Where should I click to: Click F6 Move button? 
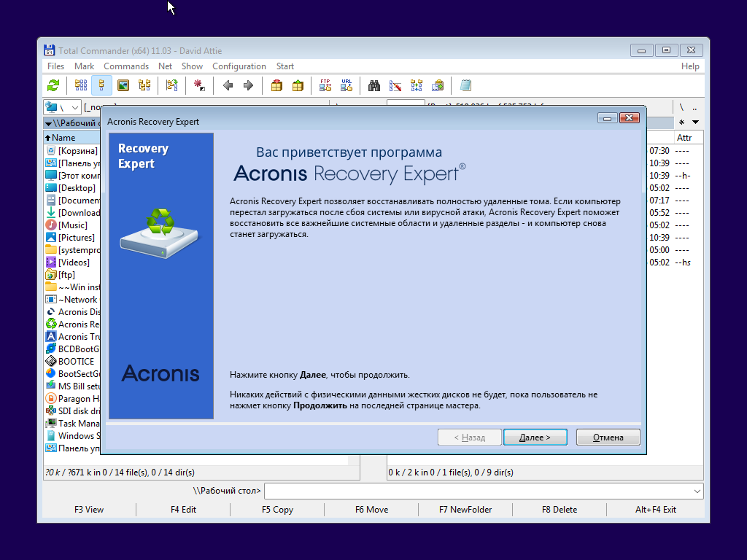[371, 510]
